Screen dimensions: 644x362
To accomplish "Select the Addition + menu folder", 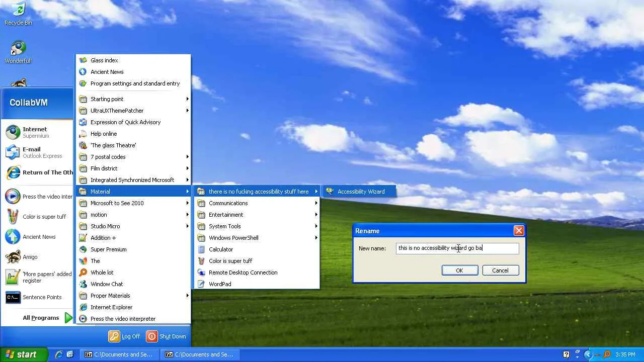I will [133, 238].
